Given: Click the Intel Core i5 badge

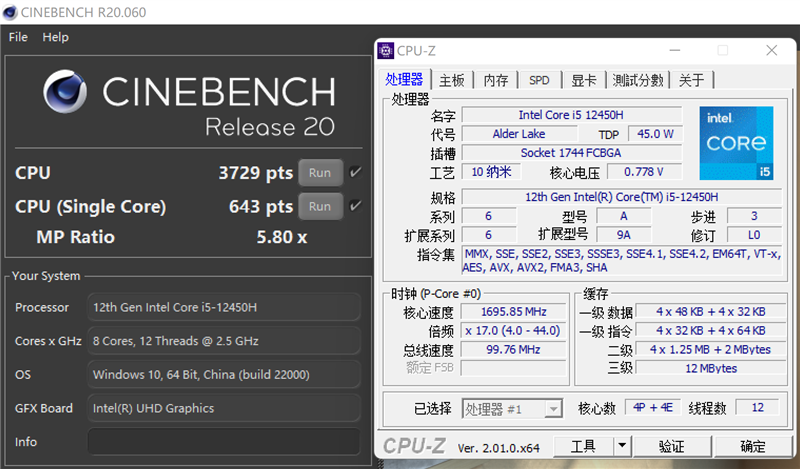Looking at the screenshot, I should [x=736, y=143].
